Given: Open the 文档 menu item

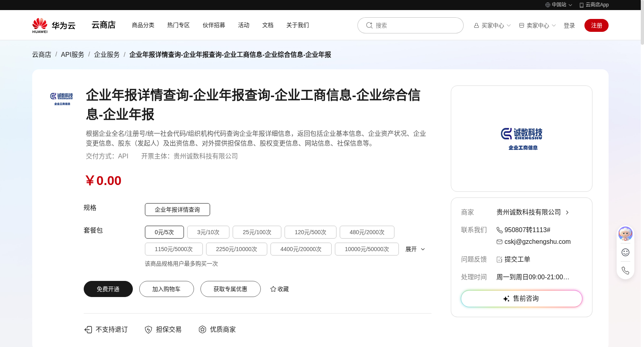Looking at the screenshot, I should tap(268, 25).
